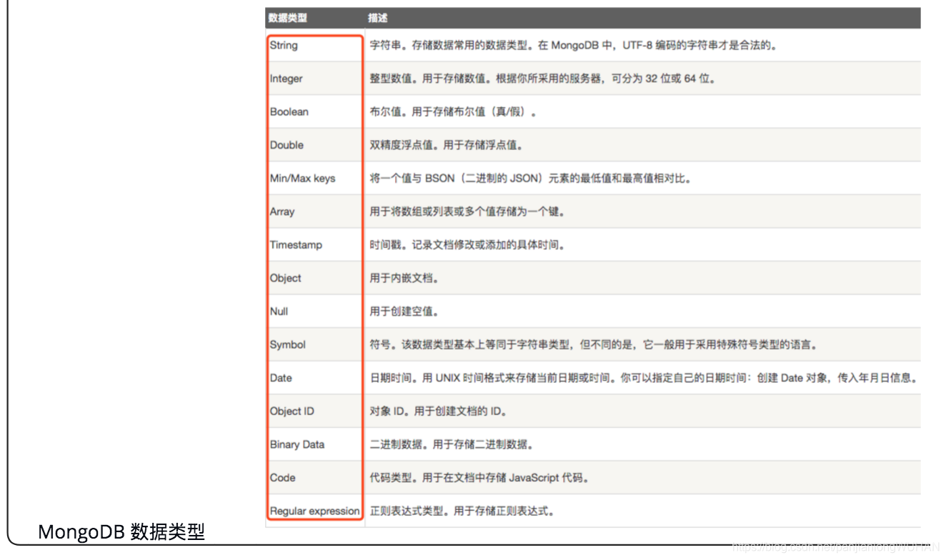The height and width of the screenshot is (560, 946).
Task: Select the Double data type cell
Action: coord(287,145)
